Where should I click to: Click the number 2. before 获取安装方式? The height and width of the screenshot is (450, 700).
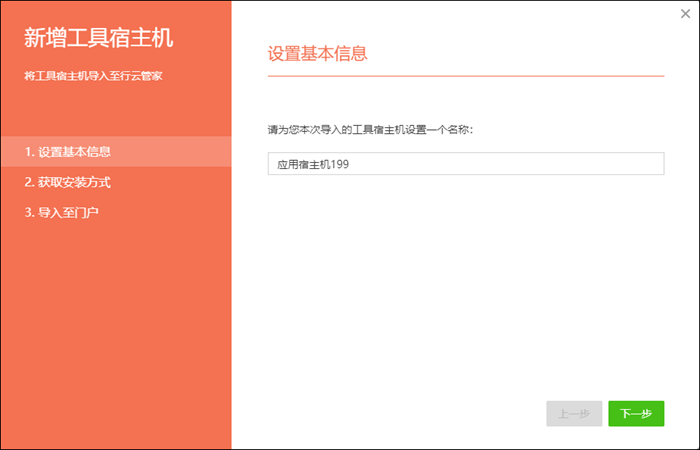[30, 182]
